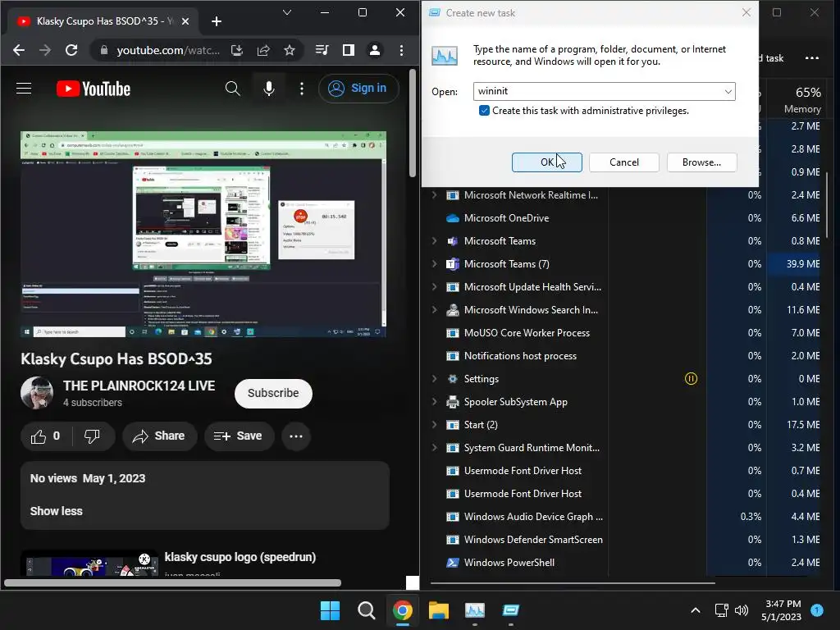This screenshot has width=840, height=630.
Task: Click the Memory column header
Action: [x=799, y=99]
